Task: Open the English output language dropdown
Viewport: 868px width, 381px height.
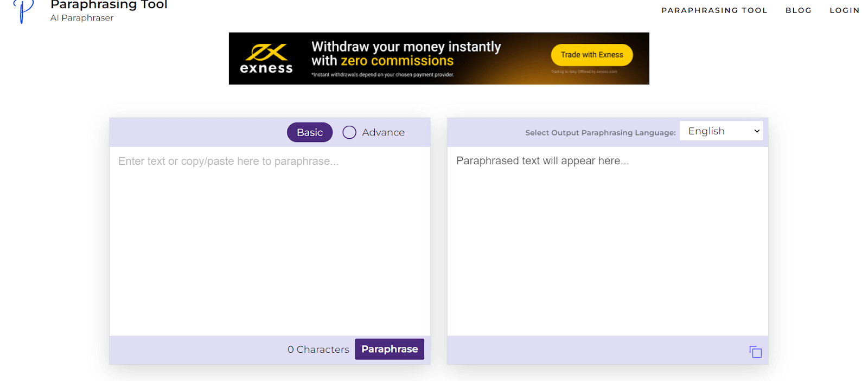Action: point(720,131)
